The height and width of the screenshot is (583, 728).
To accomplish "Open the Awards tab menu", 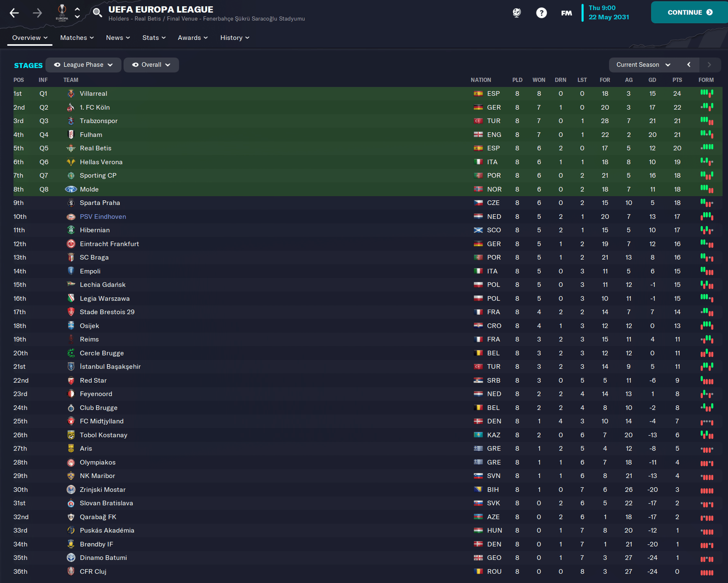I will point(193,38).
